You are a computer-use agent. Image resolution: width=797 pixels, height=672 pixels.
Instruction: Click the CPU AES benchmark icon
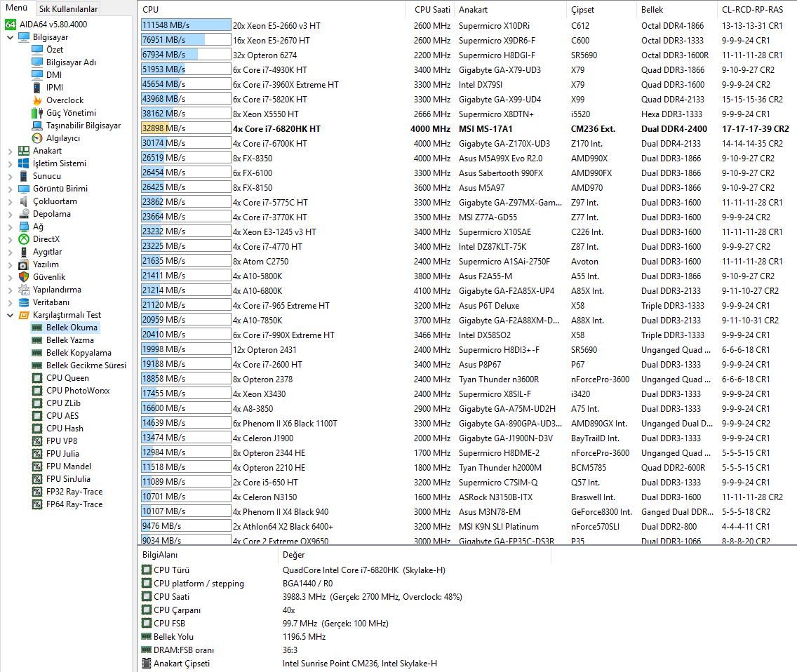[x=36, y=416]
